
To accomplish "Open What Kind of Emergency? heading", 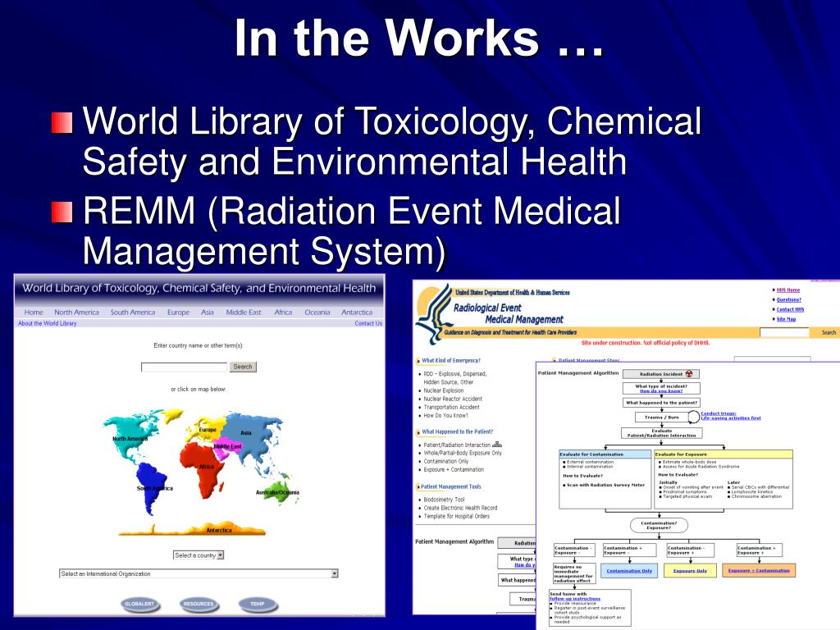I will [451, 361].
